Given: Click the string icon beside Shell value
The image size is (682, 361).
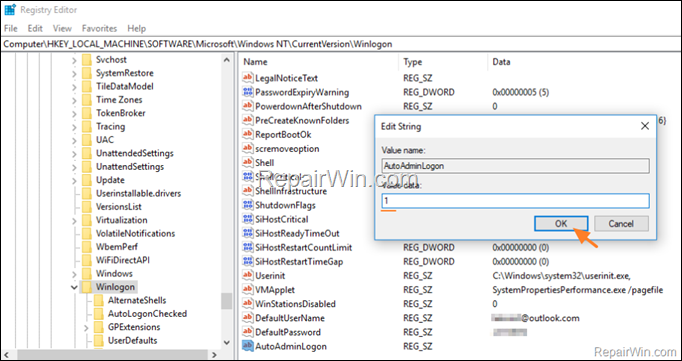Looking at the screenshot, I should pos(248,163).
